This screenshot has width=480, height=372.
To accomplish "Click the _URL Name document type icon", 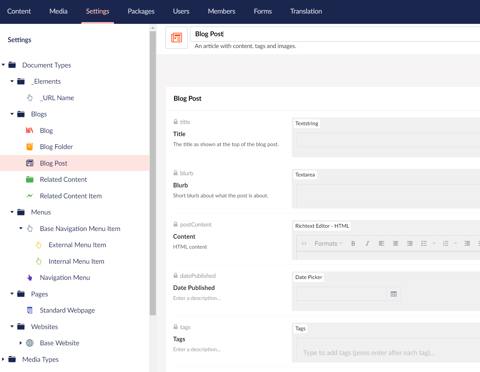I will pos(30,98).
